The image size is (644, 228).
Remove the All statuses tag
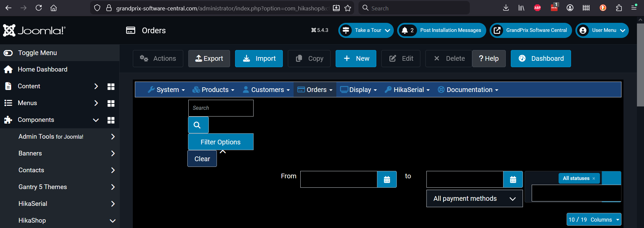(594, 178)
